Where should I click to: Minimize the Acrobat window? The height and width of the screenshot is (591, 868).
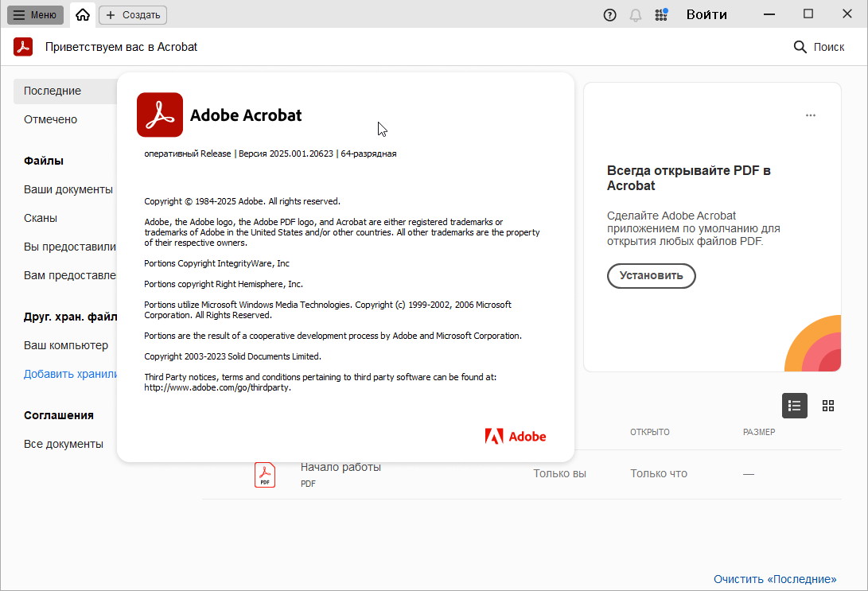[x=769, y=14]
